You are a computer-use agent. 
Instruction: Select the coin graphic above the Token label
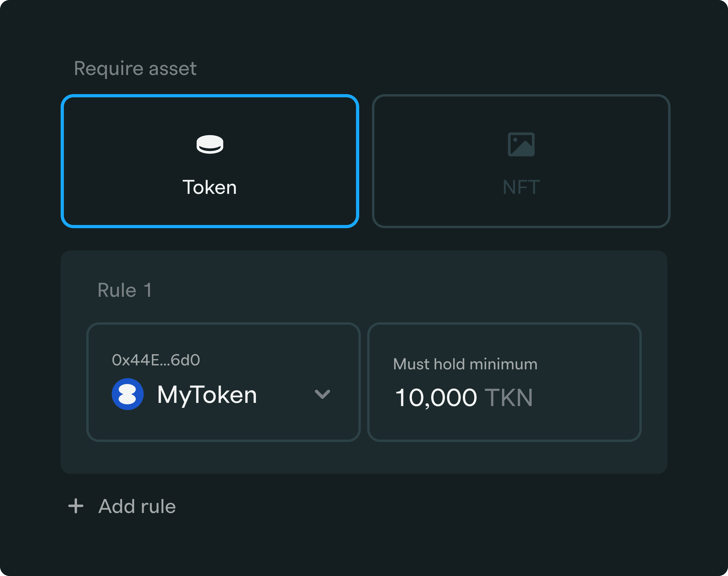(x=209, y=145)
